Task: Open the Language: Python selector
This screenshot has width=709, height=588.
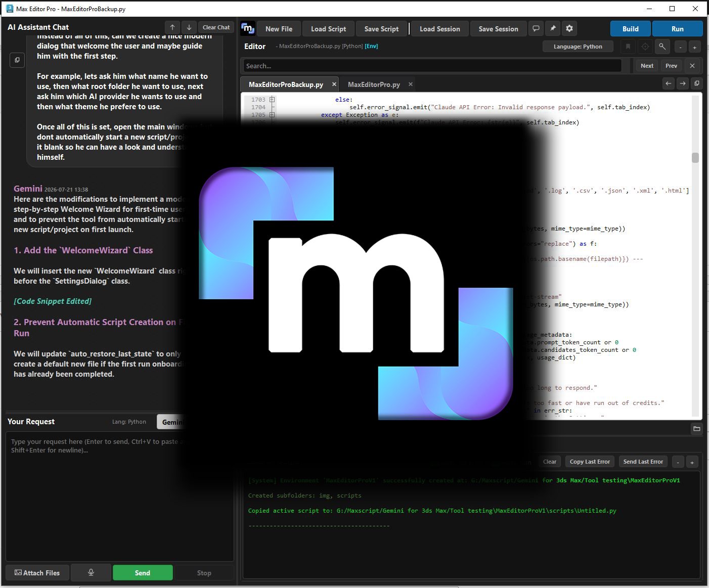Action: [578, 47]
